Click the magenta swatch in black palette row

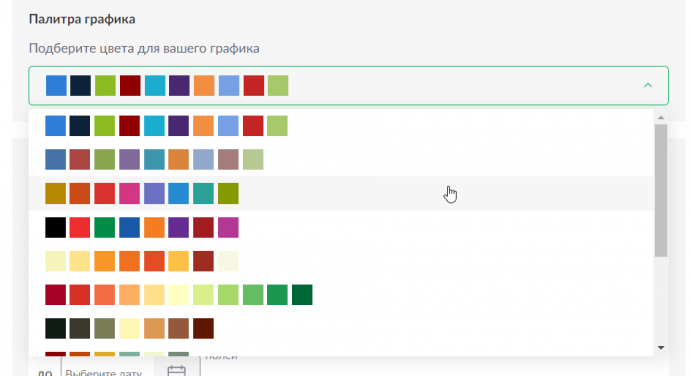pyautogui.click(x=228, y=228)
